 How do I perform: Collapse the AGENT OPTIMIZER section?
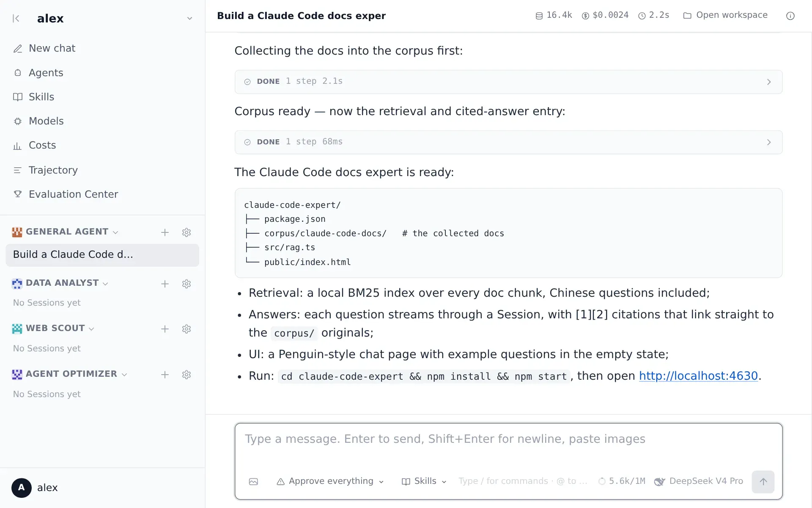tap(124, 375)
